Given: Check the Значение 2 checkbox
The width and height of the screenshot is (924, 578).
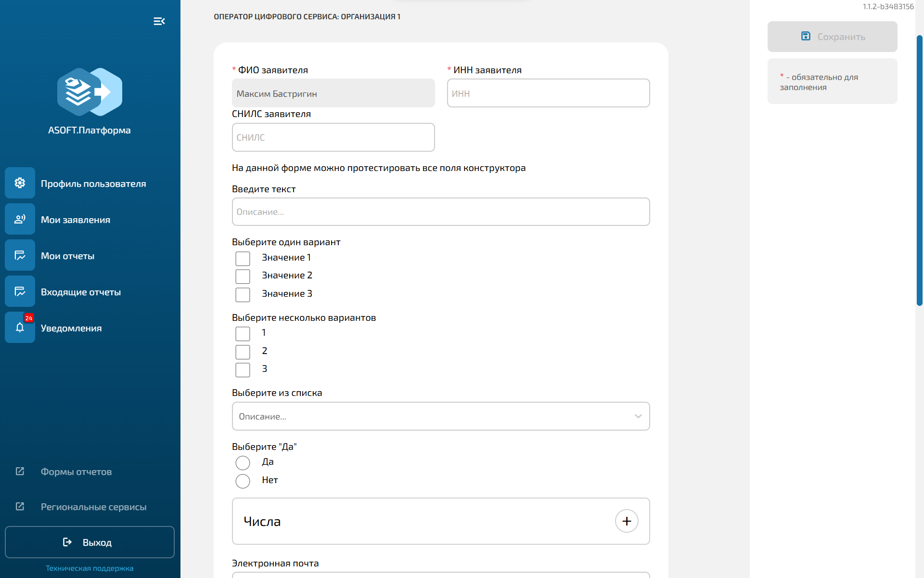Looking at the screenshot, I should [243, 276].
